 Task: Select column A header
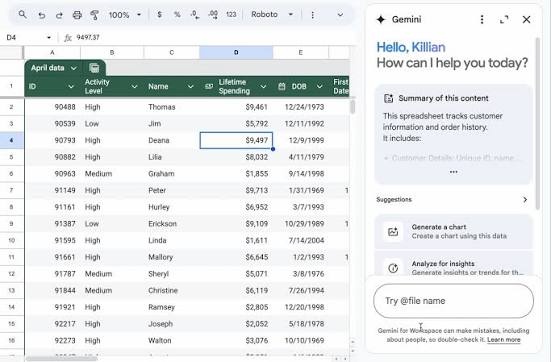[x=52, y=52]
